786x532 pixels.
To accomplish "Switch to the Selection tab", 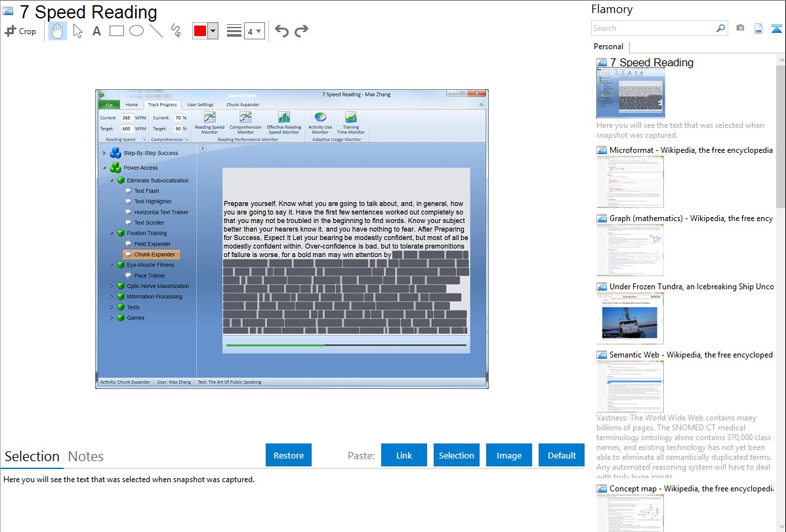I will pyautogui.click(x=32, y=457).
